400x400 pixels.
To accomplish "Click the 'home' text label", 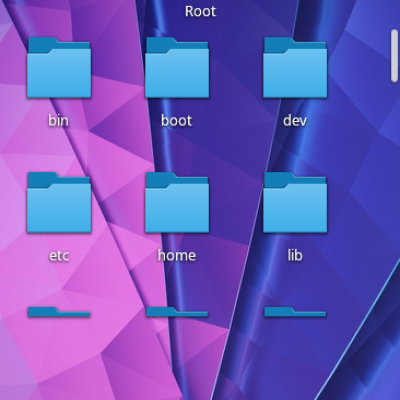I will click(177, 255).
